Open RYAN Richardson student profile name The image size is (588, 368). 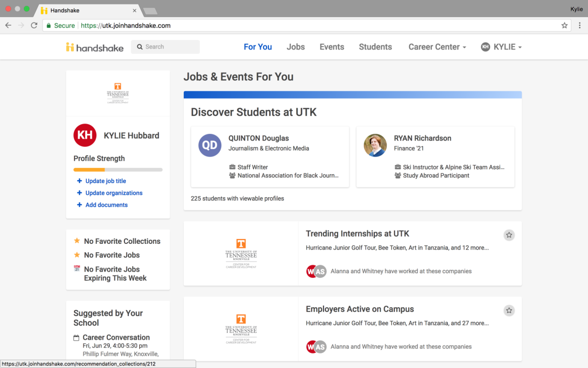(422, 138)
